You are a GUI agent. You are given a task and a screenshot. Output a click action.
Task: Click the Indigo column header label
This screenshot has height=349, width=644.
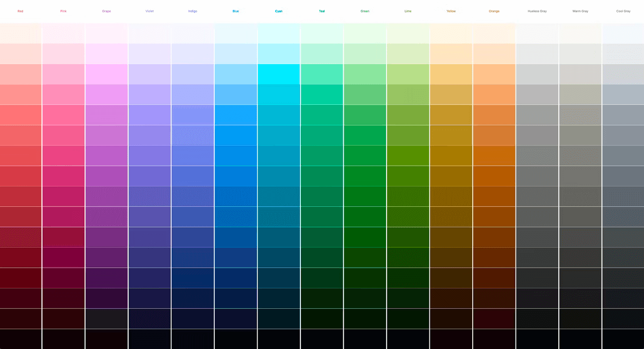[x=193, y=11]
